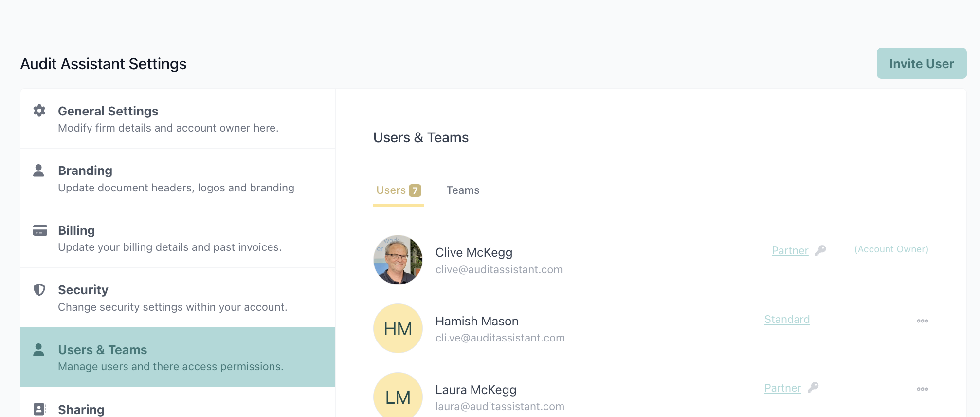980x417 pixels.
Task: Click the Branding person icon
Action: (38, 170)
